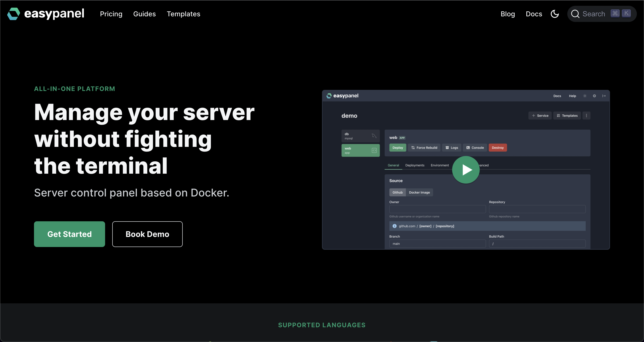Click the magnifying glass search icon
This screenshot has height=342, width=644.
(575, 14)
